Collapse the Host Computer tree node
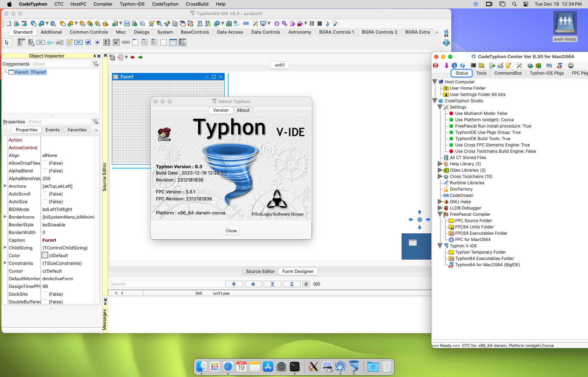This screenshot has width=588, height=377. tap(435, 82)
